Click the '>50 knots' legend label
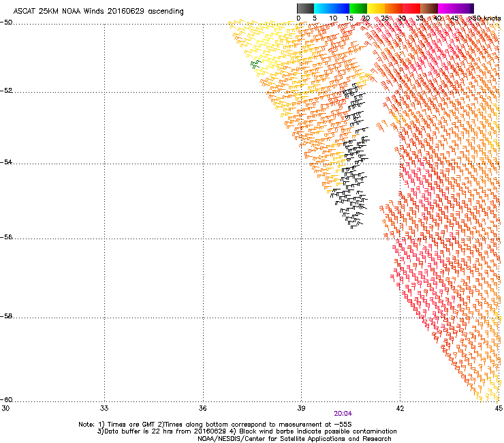 (485, 18)
